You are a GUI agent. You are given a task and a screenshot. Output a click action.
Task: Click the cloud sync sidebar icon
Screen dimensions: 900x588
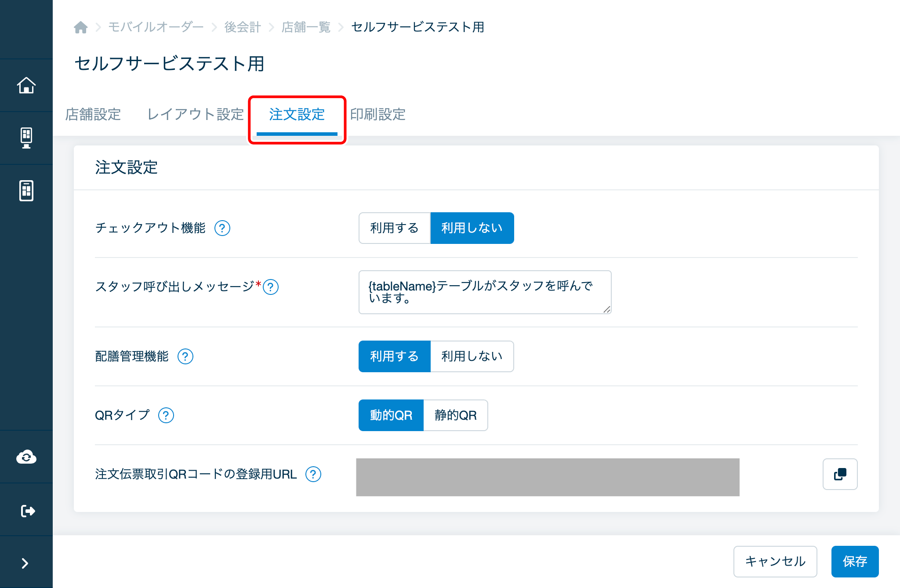[x=26, y=457]
